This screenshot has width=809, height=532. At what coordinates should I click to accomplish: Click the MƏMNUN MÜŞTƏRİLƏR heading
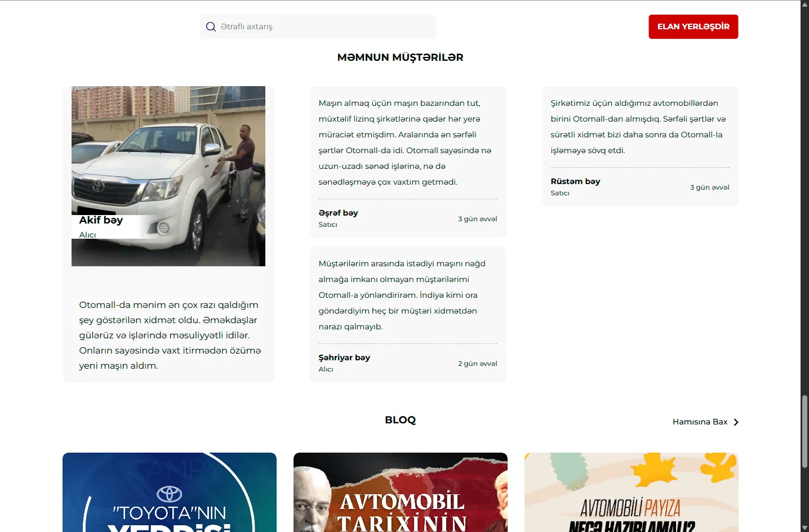(401, 57)
